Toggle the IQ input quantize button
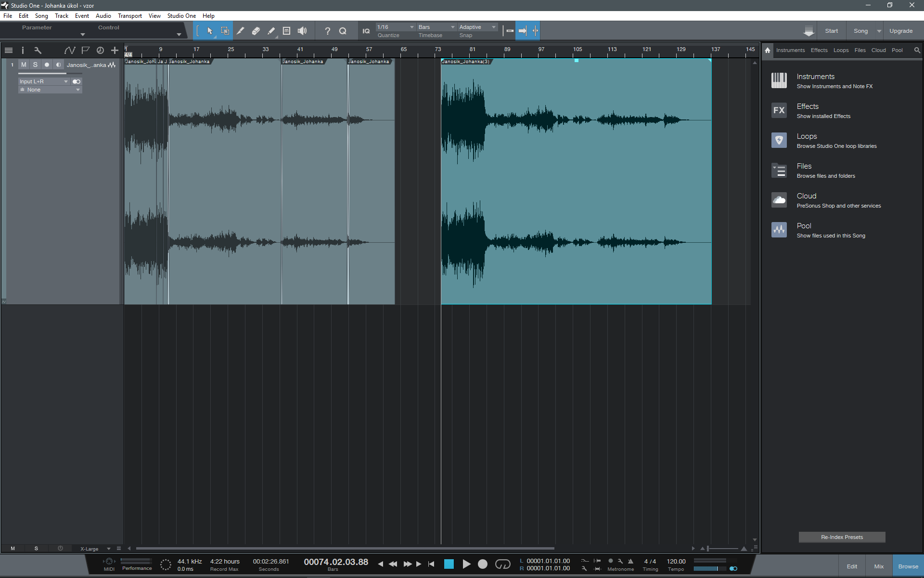This screenshot has height=578, width=924. pyautogui.click(x=366, y=31)
